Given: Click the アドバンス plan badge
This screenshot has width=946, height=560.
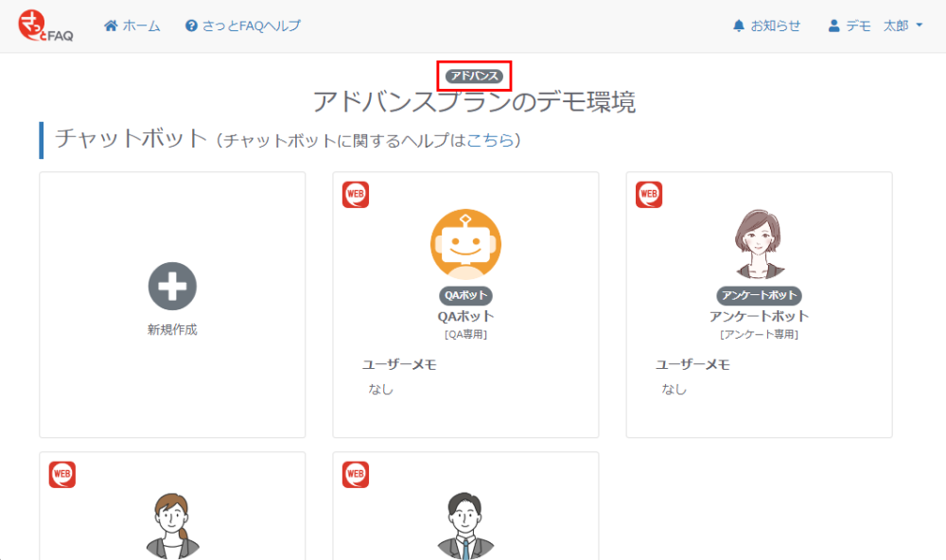Looking at the screenshot, I should pos(474,76).
